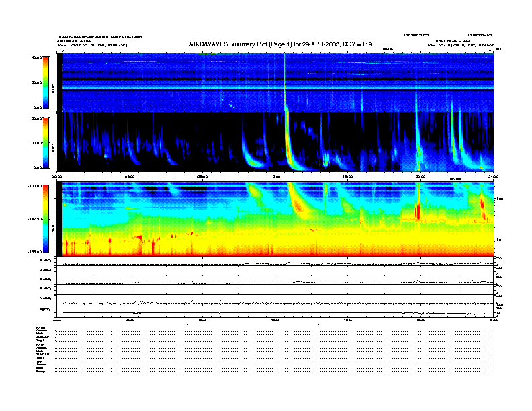Select the -130.00 label on TNR scale

[x=35, y=186]
